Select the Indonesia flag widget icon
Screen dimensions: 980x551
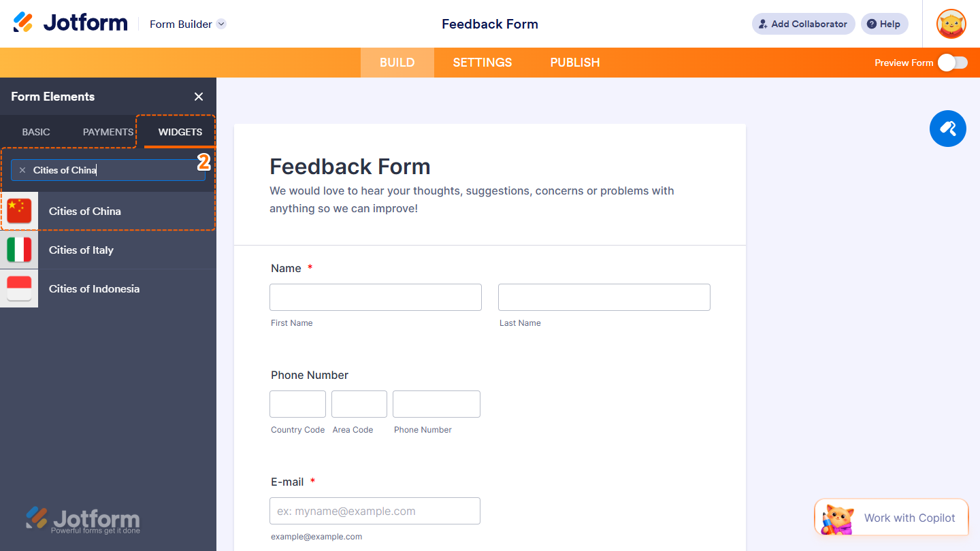(x=18, y=288)
